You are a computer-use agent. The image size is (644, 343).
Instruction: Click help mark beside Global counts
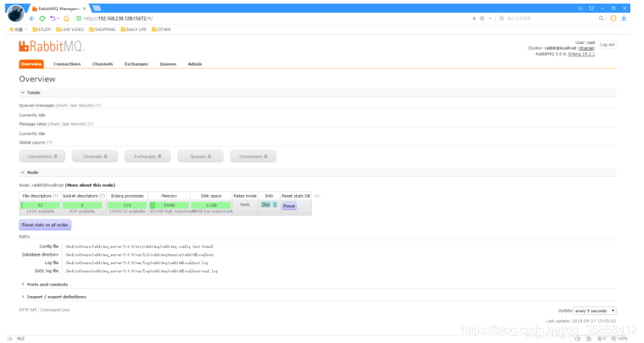point(49,142)
